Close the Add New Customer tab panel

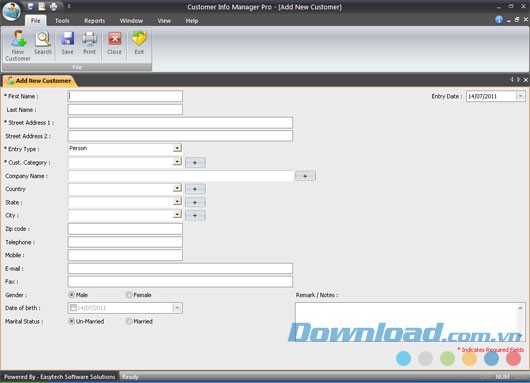[x=526, y=80]
